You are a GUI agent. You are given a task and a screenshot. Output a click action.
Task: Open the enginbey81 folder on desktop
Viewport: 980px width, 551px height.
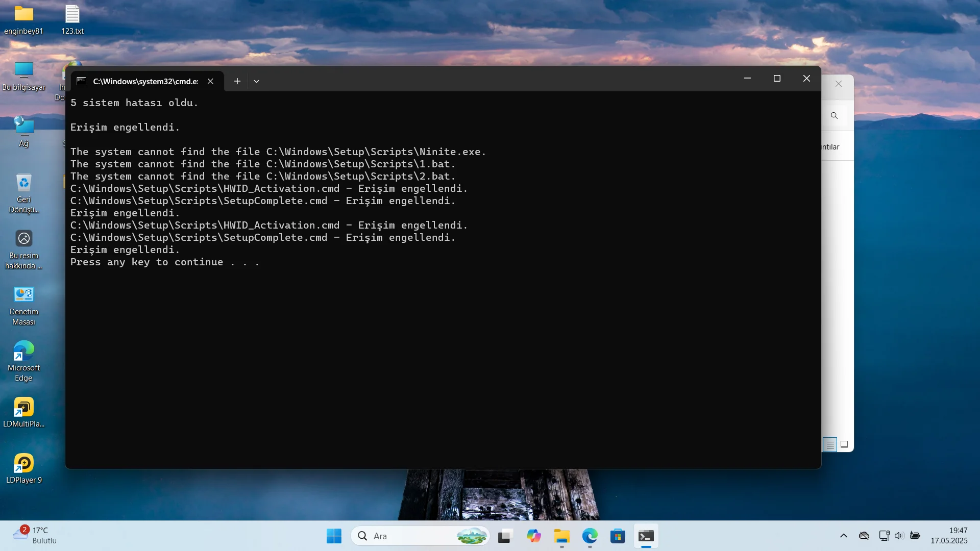point(23,19)
